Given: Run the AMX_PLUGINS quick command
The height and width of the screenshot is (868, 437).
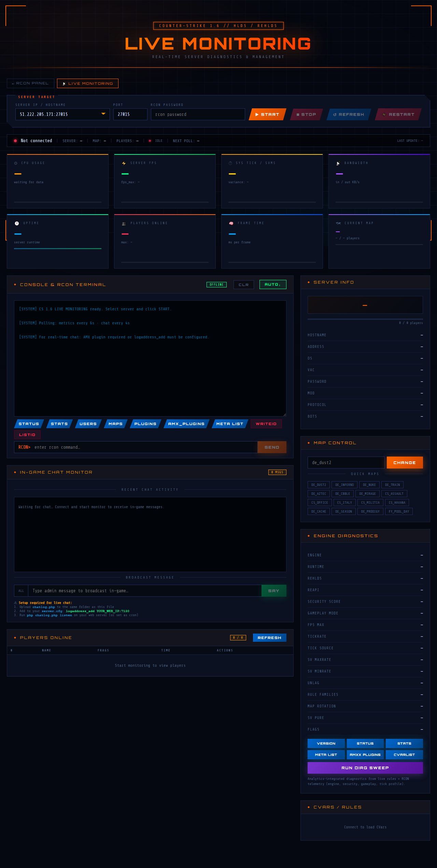Looking at the screenshot, I should 186,424.
